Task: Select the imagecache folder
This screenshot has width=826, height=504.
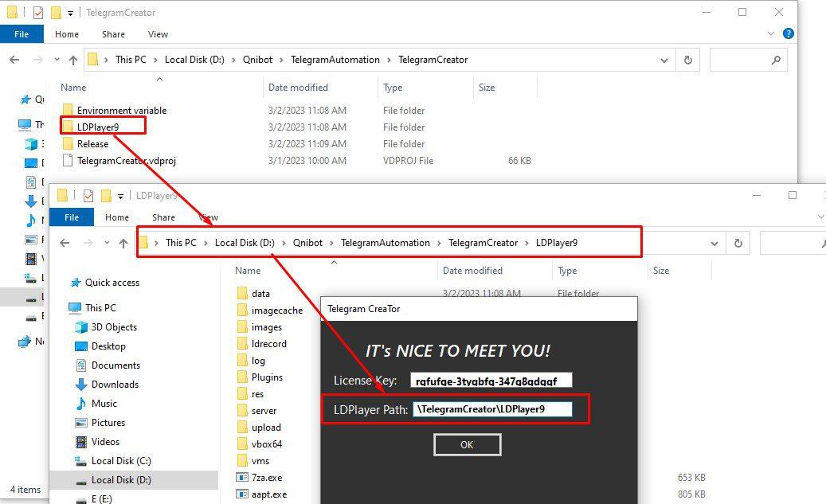Action: 277,311
